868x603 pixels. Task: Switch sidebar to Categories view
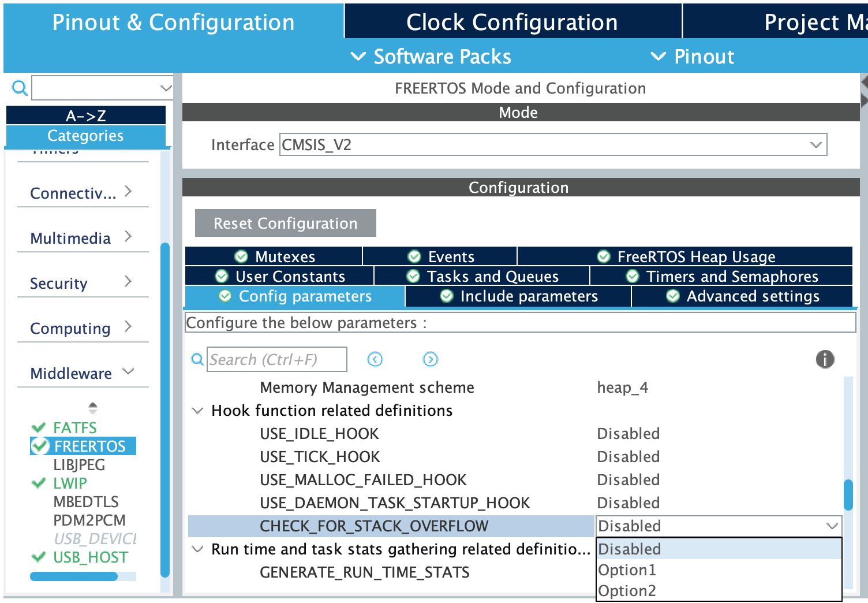(x=86, y=136)
